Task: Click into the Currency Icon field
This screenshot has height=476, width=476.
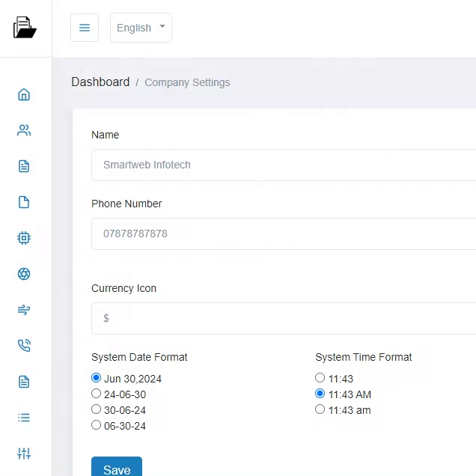Action: (x=283, y=318)
